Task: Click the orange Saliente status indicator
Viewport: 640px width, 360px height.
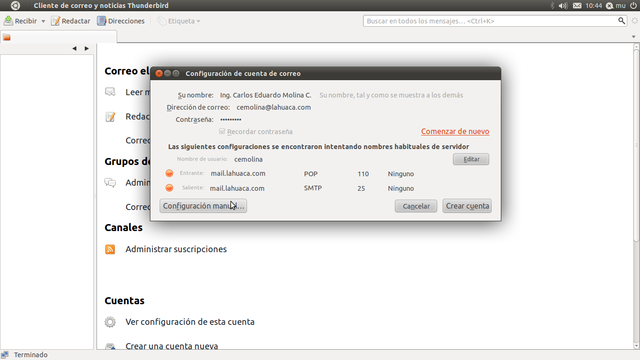Action: click(169, 188)
